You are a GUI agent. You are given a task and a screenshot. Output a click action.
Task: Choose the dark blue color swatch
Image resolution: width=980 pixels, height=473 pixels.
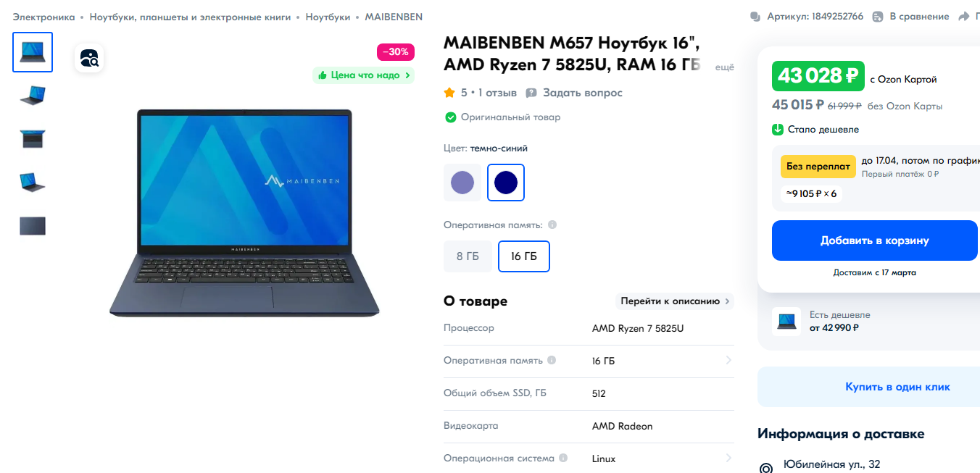506,183
